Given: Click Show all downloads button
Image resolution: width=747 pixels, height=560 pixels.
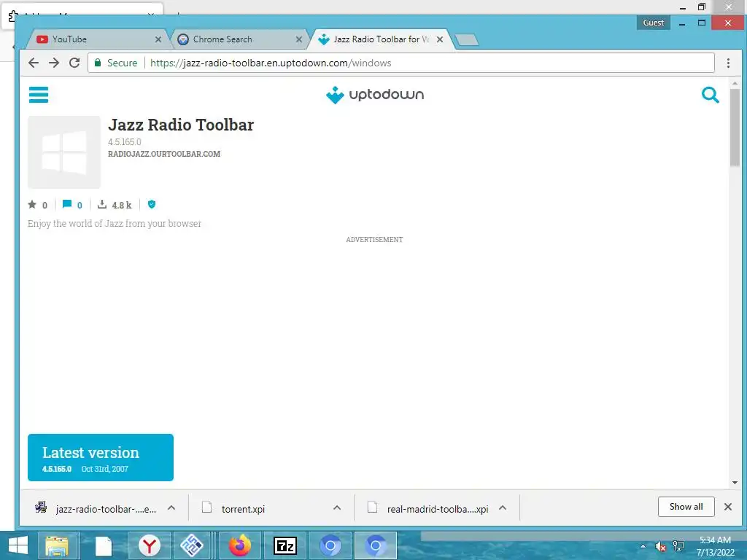Looking at the screenshot, I should (686, 507).
